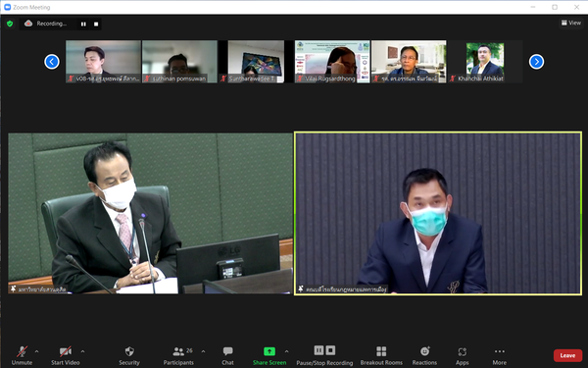The width and height of the screenshot is (588, 368).
Task: Open the More options menu
Action: click(499, 355)
